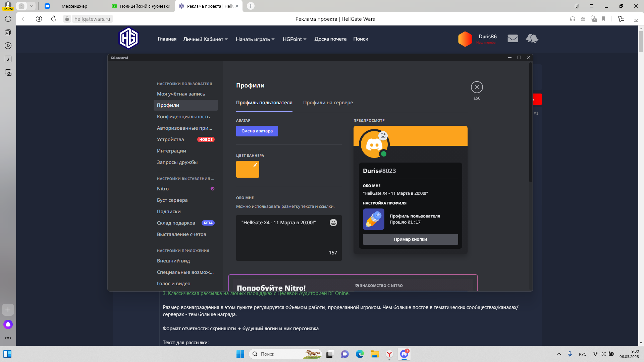Open the mail envelope icon on site header
The image size is (644, 362).
pyautogui.click(x=513, y=39)
